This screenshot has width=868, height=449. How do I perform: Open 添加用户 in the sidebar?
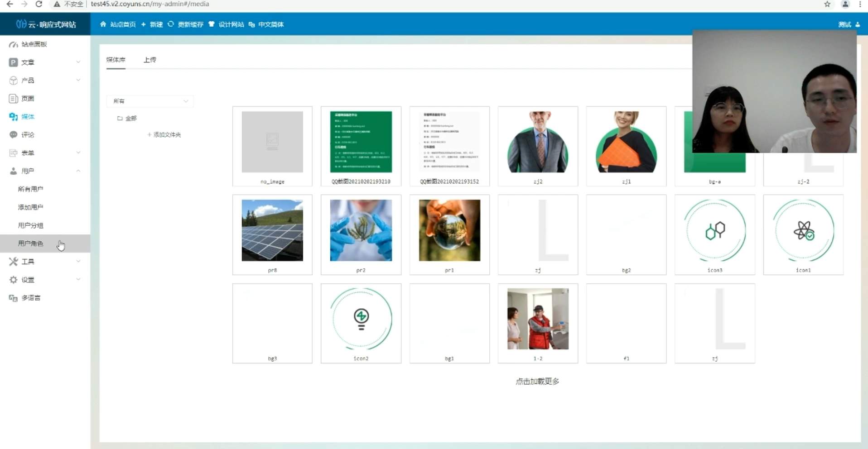click(30, 207)
